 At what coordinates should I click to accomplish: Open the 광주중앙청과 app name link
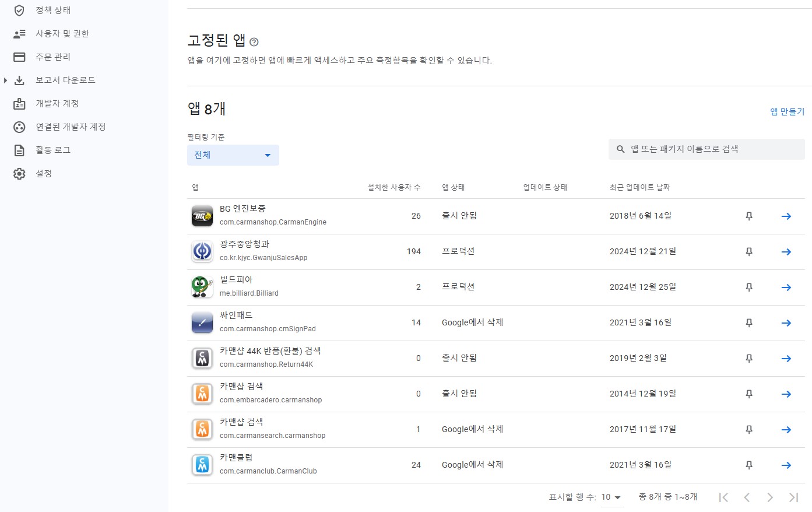pyautogui.click(x=244, y=244)
